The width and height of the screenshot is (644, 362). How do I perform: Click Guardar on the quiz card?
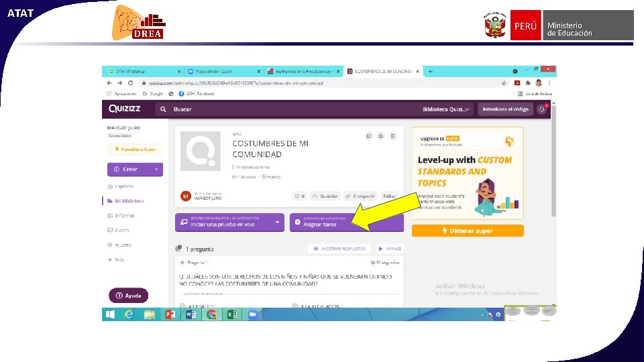[x=325, y=196]
